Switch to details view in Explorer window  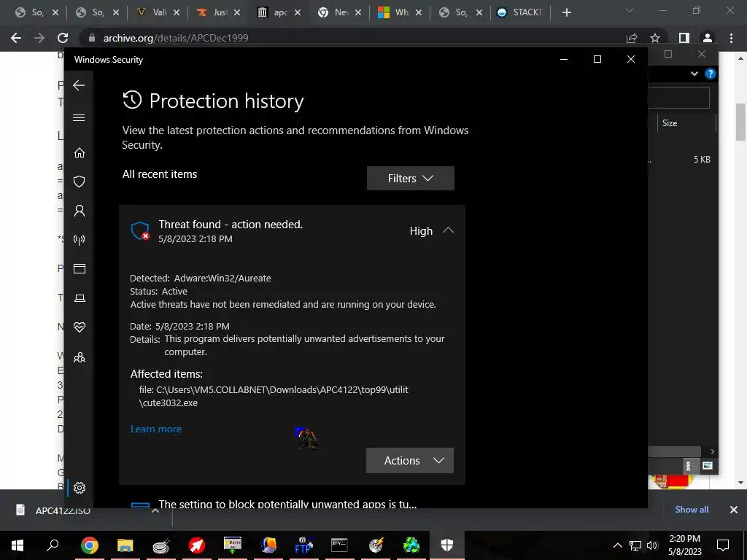pyautogui.click(x=689, y=466)
